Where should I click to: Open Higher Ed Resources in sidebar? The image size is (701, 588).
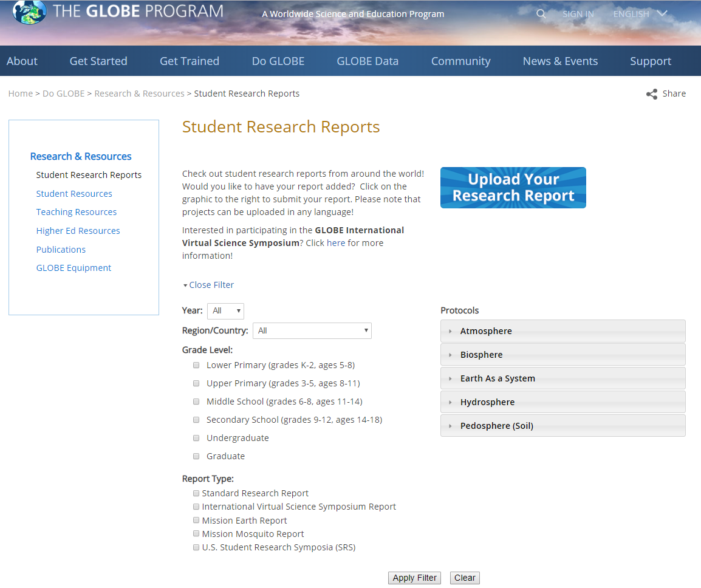click(x=78, y=231)
